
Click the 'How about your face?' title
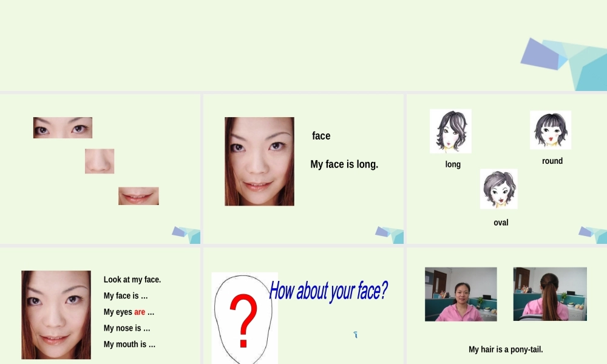coord(328,291)
